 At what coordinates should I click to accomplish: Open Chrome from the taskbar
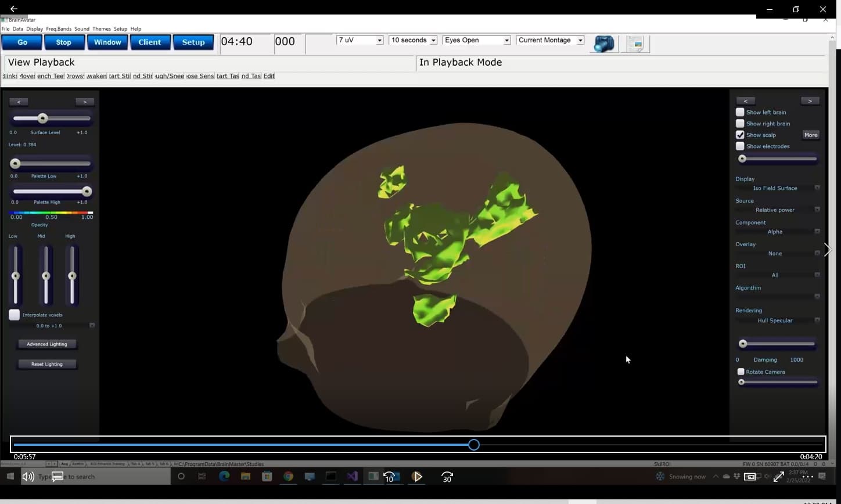tap(288, 477)
